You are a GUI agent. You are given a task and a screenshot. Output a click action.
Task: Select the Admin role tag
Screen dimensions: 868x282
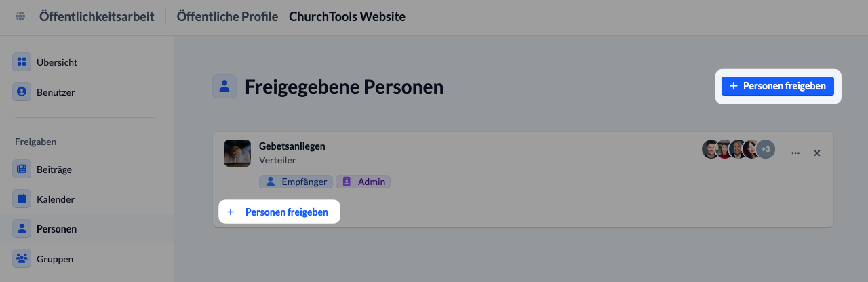pos(363,182)
